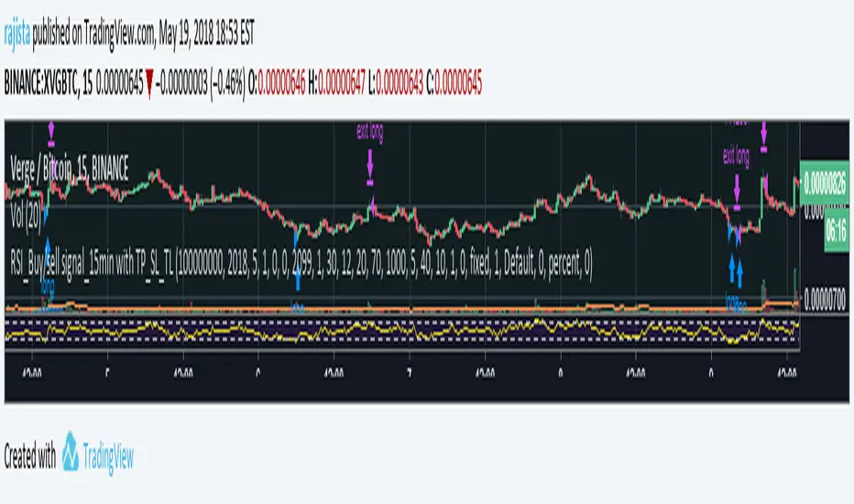Click the close value C:0.00000645
Screen dimensions: 854x504
[x=454, y=84]
